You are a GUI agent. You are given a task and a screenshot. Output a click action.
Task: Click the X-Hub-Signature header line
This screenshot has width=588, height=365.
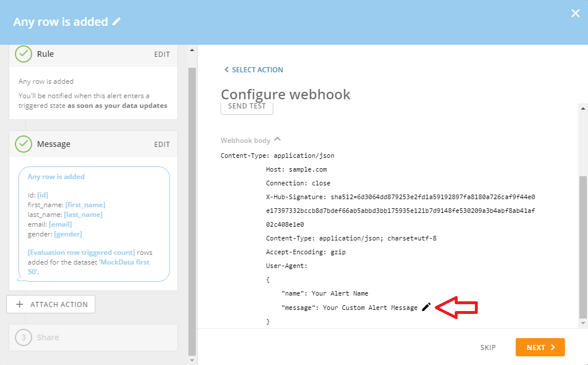pyautogui.click(x=400, y=211)
